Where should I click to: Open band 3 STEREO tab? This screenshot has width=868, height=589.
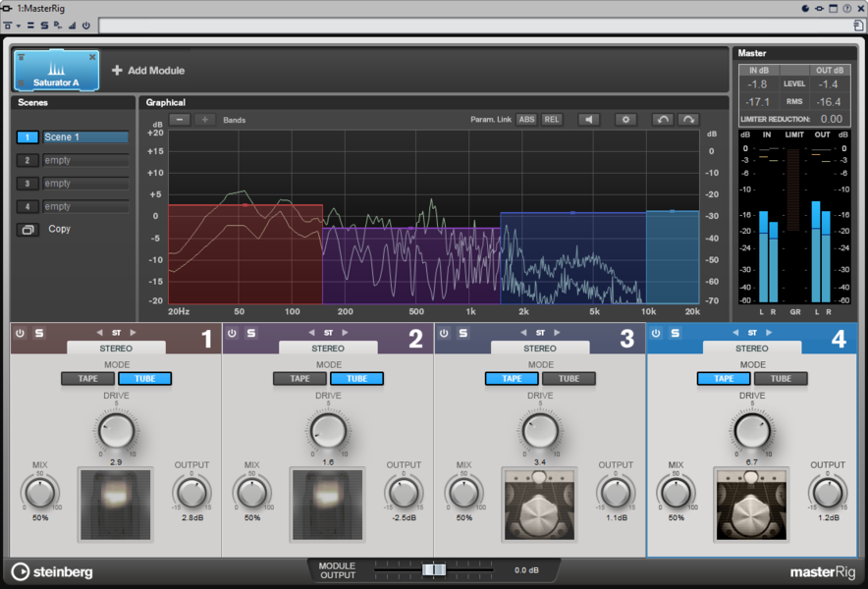tap(540, 348)
